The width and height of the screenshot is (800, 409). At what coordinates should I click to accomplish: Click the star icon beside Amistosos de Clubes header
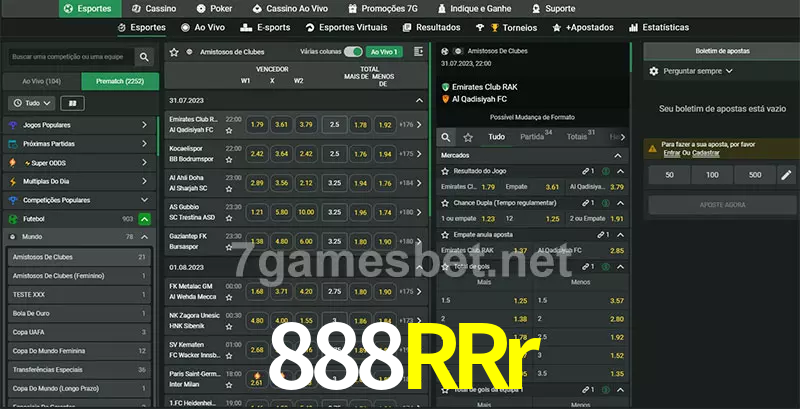(174, 51)
